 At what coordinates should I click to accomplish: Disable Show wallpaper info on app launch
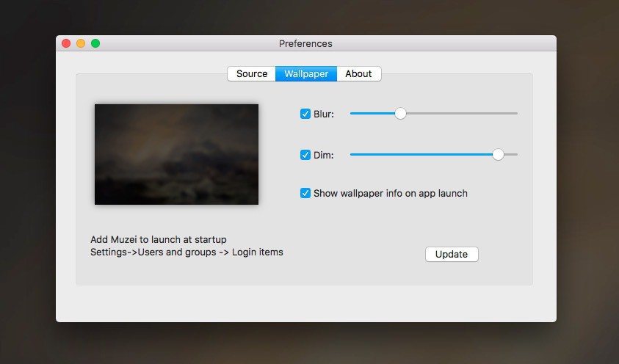click(305, 193)
